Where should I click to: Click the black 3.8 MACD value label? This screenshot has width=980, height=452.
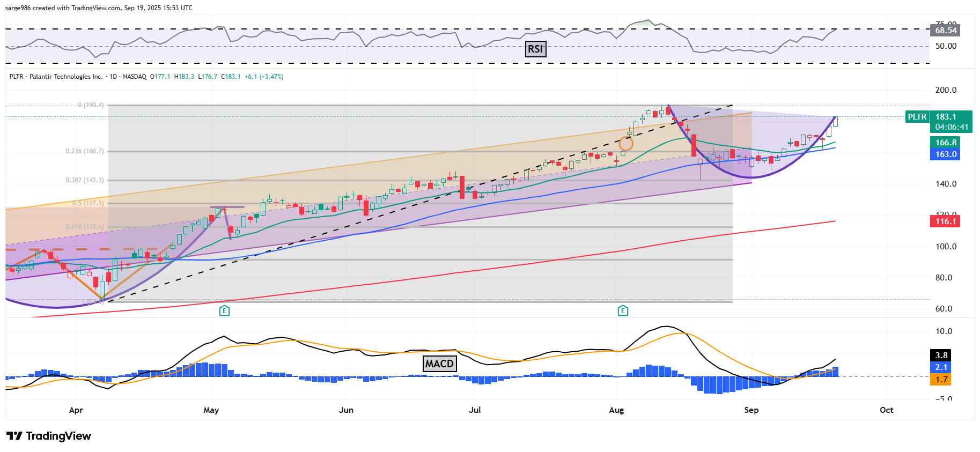pos(941,355)
